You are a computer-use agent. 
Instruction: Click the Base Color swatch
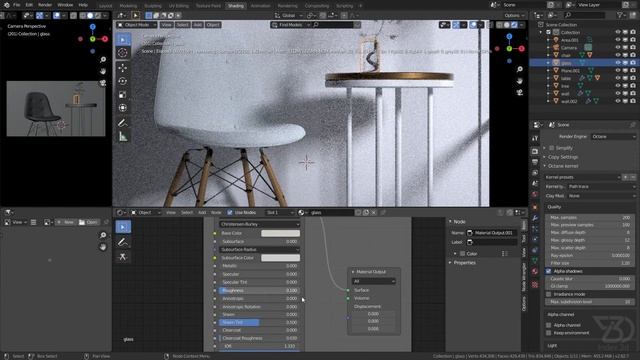click(x=280, y=233)
